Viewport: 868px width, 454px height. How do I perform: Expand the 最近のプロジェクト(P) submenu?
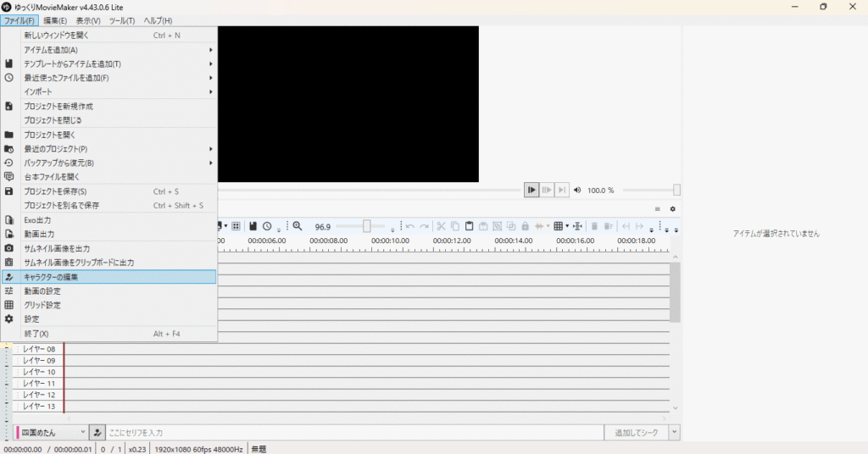click(110, 149)
